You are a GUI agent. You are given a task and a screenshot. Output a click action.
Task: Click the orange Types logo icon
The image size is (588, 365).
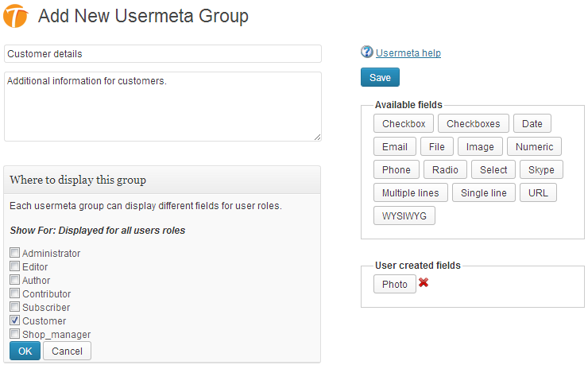(x=16, y=16)
